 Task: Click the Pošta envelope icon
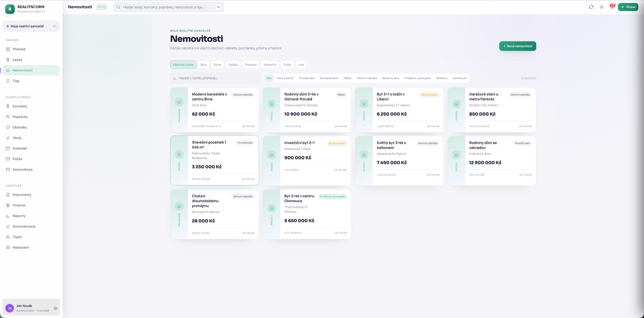pyautogui.click(x=8, y=159)
